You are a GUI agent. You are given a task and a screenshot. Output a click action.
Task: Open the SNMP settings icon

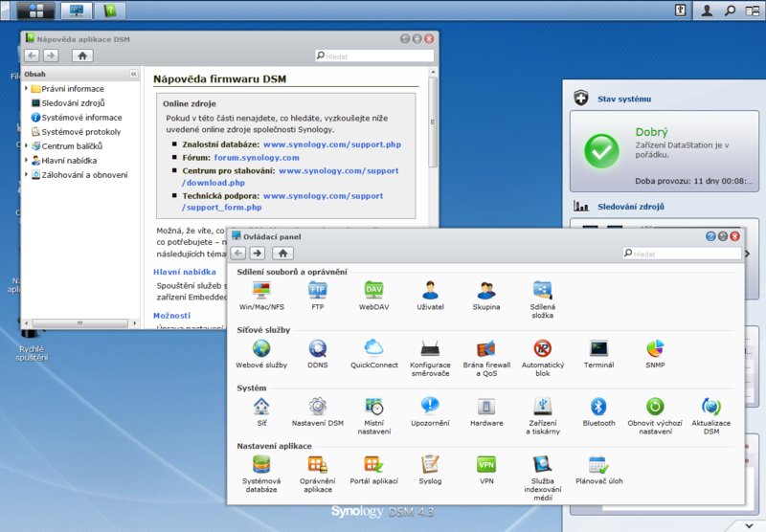coord(655,353)
